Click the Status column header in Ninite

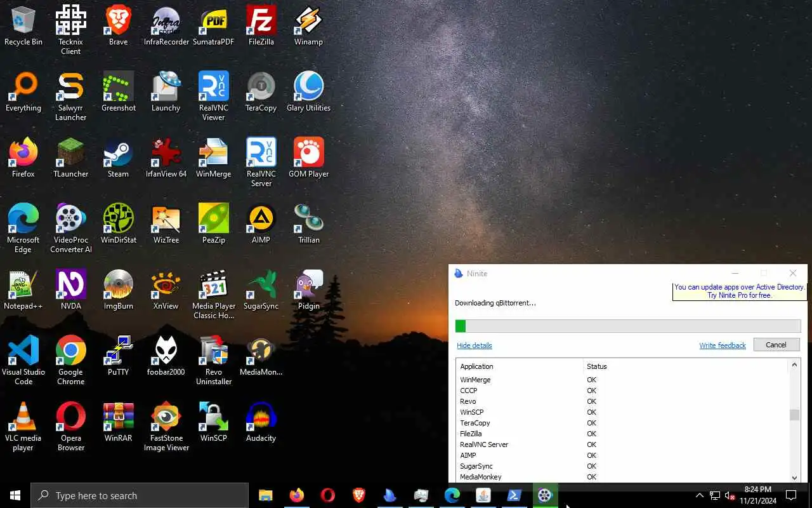[686, 366]
